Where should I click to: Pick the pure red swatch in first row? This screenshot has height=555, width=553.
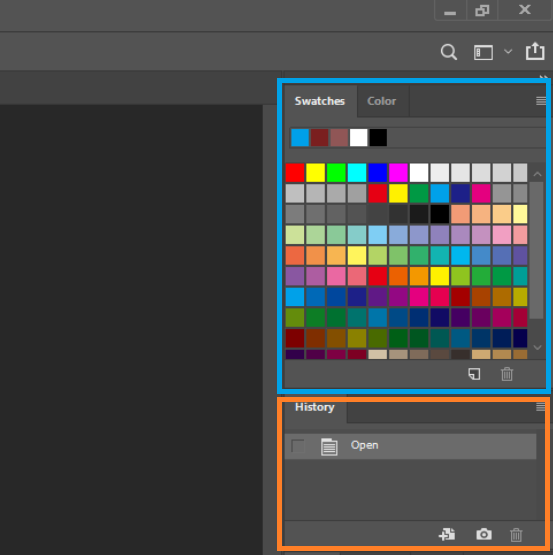click(x=295, y=173)
